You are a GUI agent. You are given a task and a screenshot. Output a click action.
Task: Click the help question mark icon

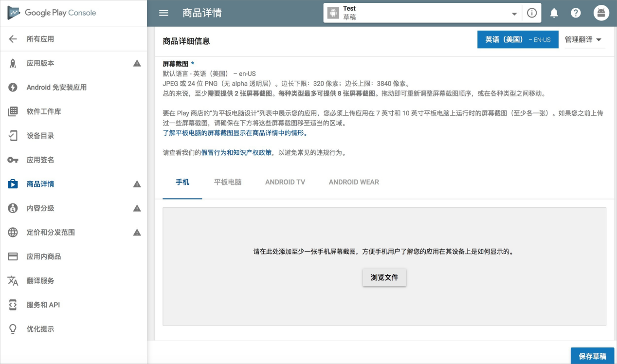(576, 13)
